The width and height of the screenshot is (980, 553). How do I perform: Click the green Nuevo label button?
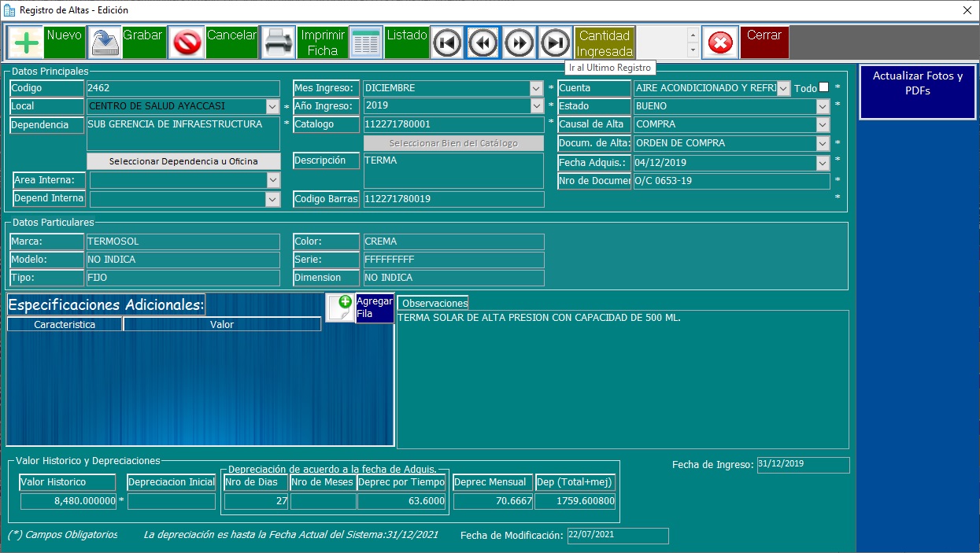point(64,42)
